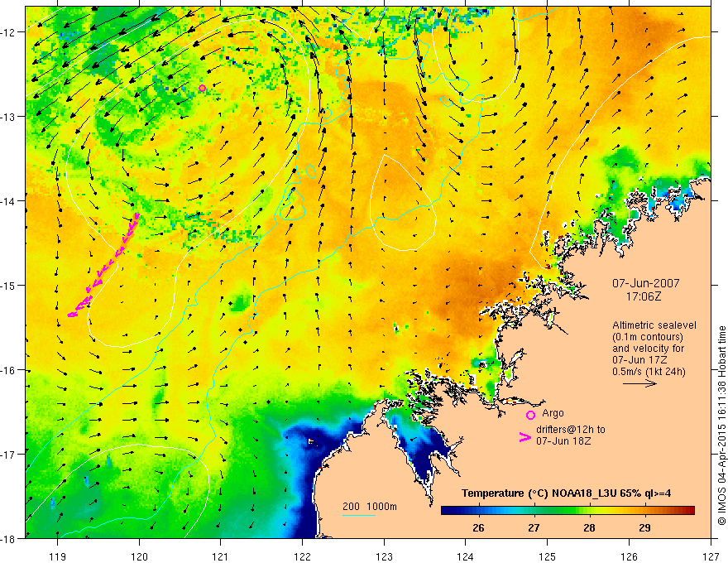Image resolution: width=728 pixels, height=563 pixels.
Task: Click the 'Temperature (°C) NOAA18_L3U 65% ql>=4' title
Action: point(566,493)
